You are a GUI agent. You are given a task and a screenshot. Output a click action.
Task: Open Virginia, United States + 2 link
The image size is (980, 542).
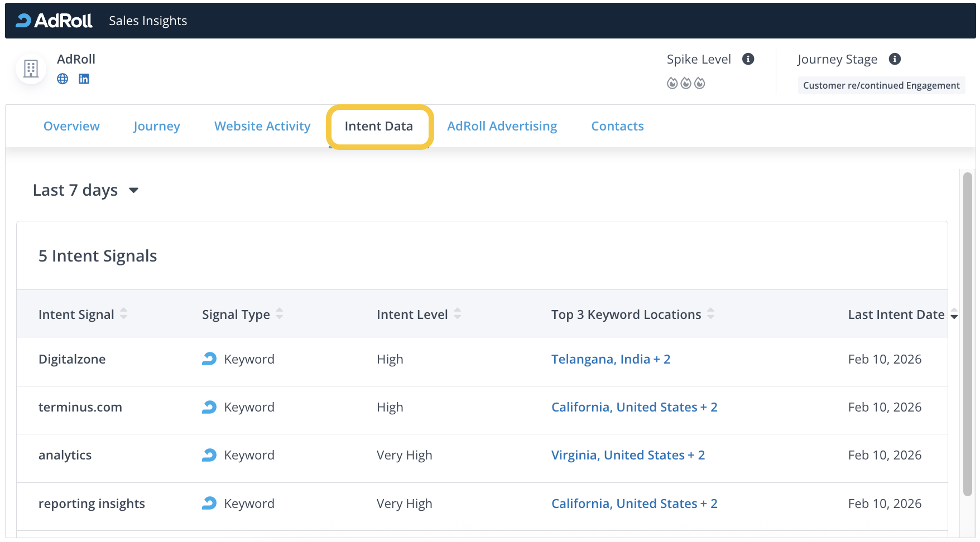(628, 455)
